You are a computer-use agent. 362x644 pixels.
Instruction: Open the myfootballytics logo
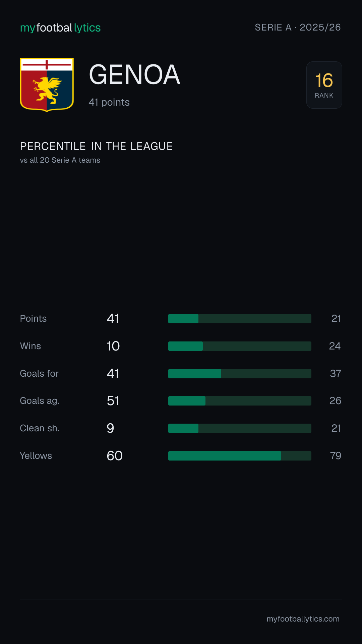click(60, 28)
